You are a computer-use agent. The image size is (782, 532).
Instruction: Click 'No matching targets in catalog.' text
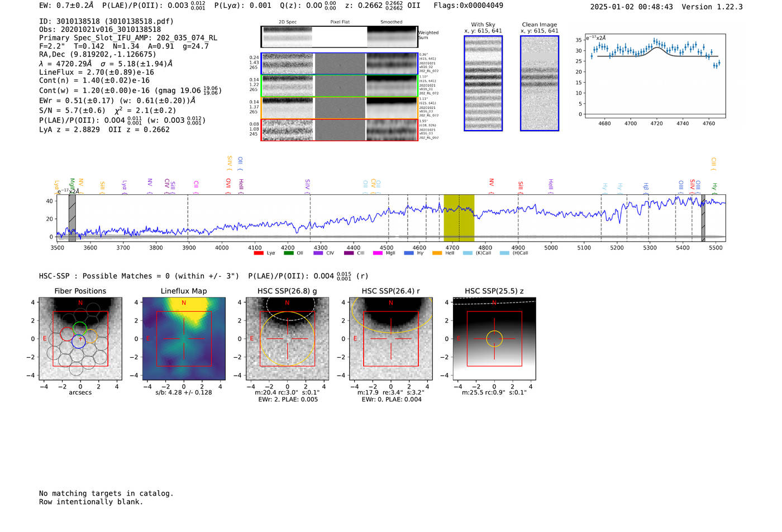[x=106, y=493]
